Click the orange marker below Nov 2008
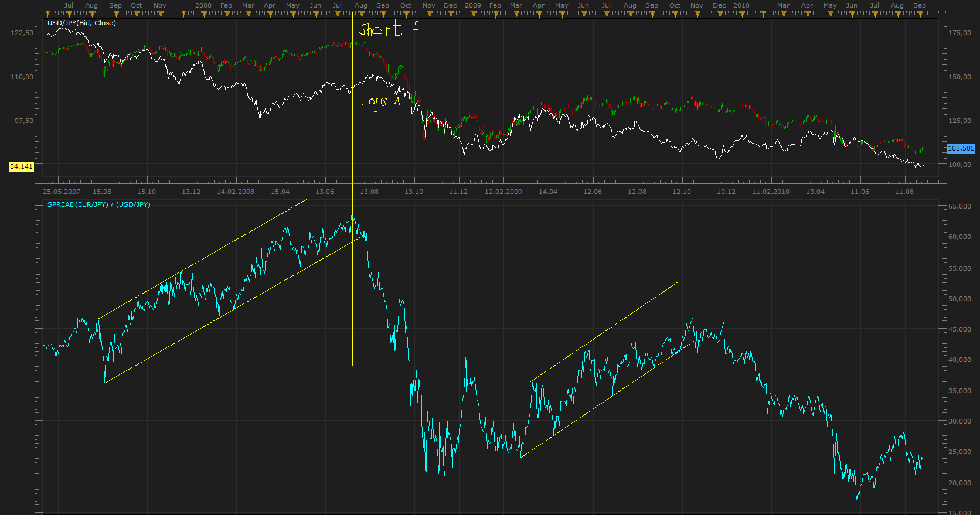980x515 pixels. pyautogui.click(x=428, y=12)
